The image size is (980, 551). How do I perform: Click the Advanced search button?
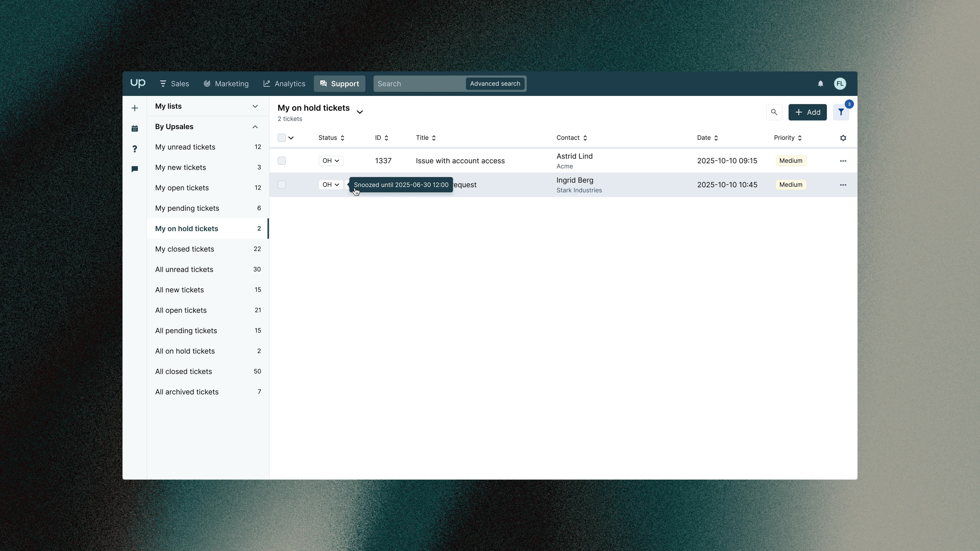pos(495,84)
